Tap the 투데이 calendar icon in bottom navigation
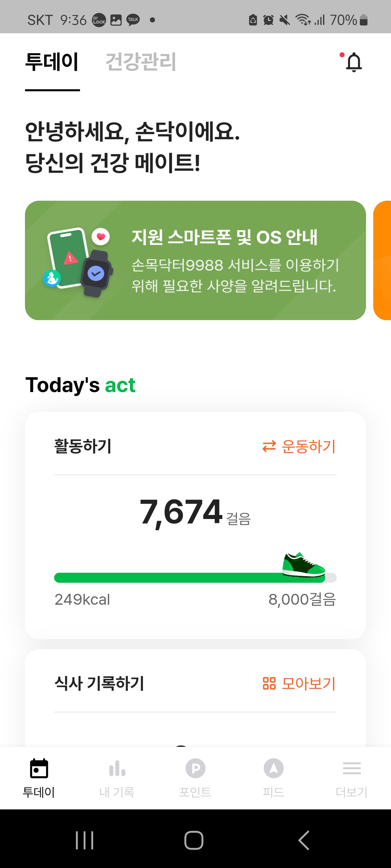 (39, 768)
